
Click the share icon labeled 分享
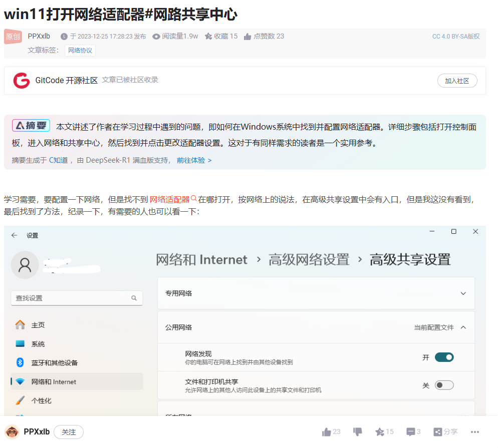438,432
